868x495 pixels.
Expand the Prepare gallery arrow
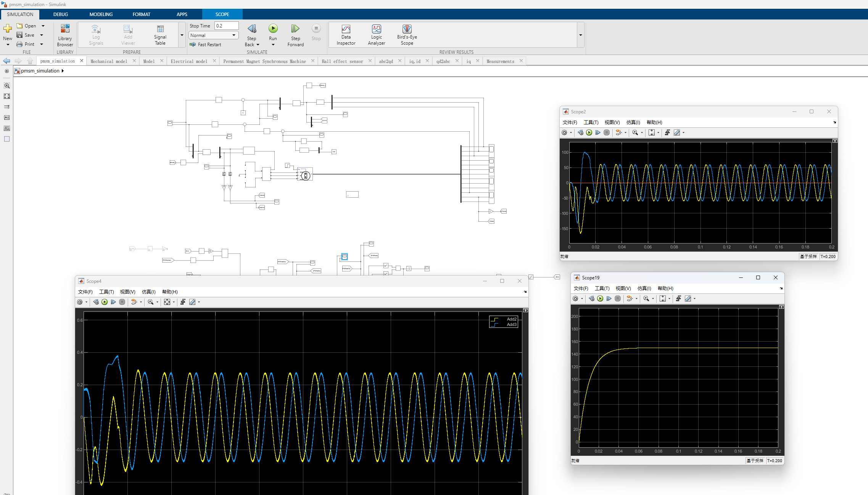tap(182, 35)
